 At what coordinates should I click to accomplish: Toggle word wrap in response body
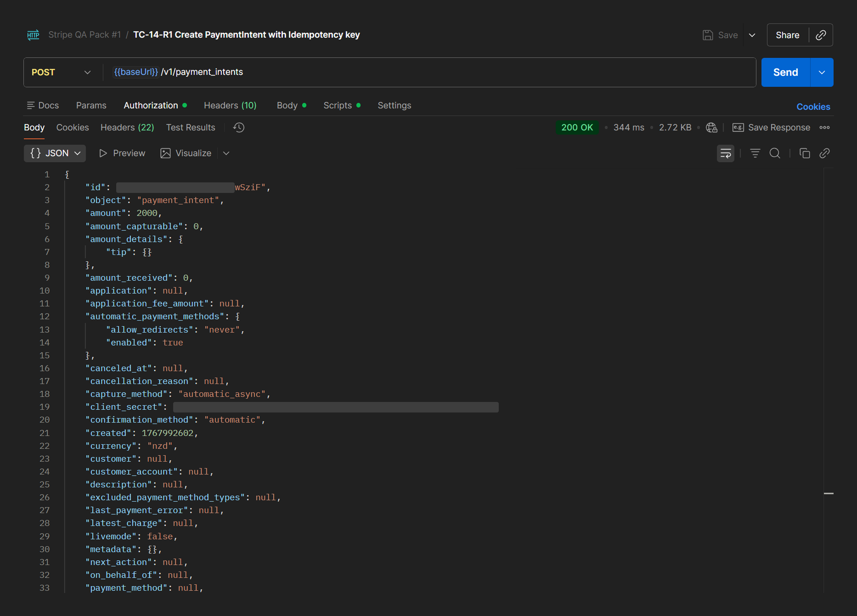[x=726, y=153]
